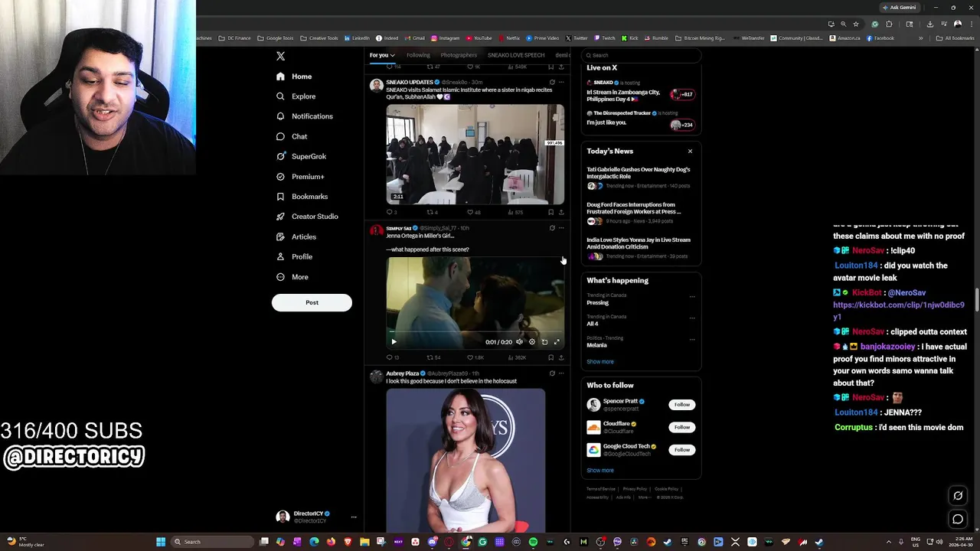Image resolution: width=980 pixels, height=551 pixels.
Task: Open the floating messages button at bottom right
Action: coord(958,520)
